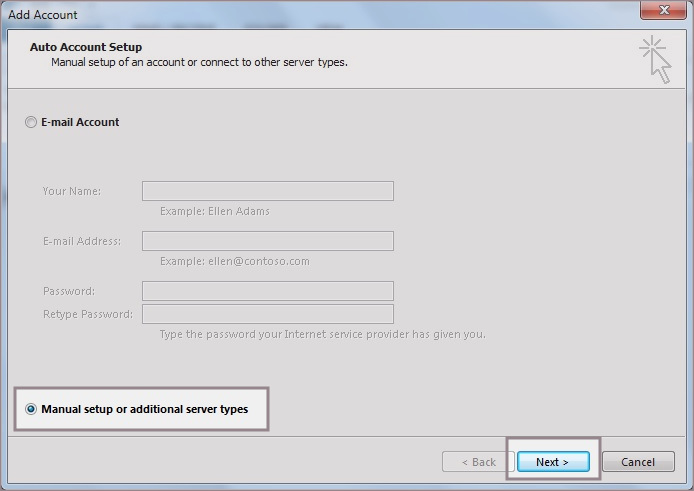Click the 'Your Name:' label
Viewport: 694px width, 491px height.
pyautogui.click(x=71, y=191)
